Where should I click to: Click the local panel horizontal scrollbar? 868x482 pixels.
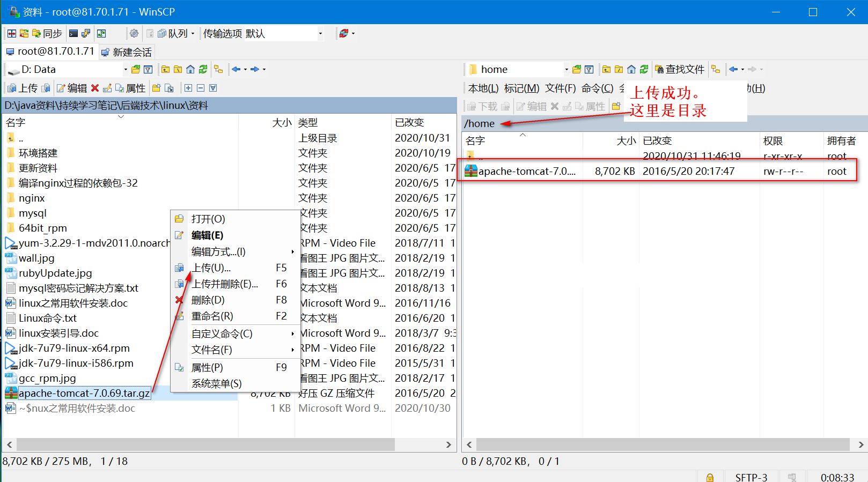pos(205,444)
